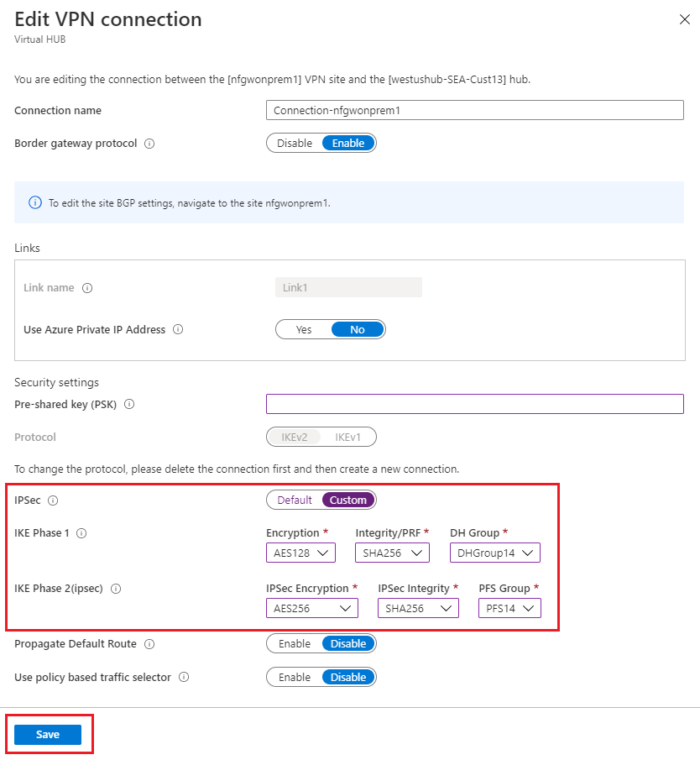The image size is (700, 760).
Task: Disable Border gateway protocol
Action: (295, 144)
